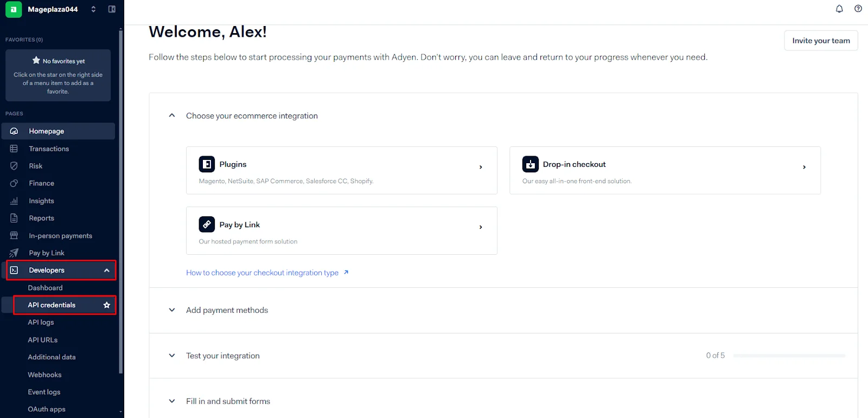Expand the Test your integration section
This screenshot has height=418, width=868.
pos(172,356)
